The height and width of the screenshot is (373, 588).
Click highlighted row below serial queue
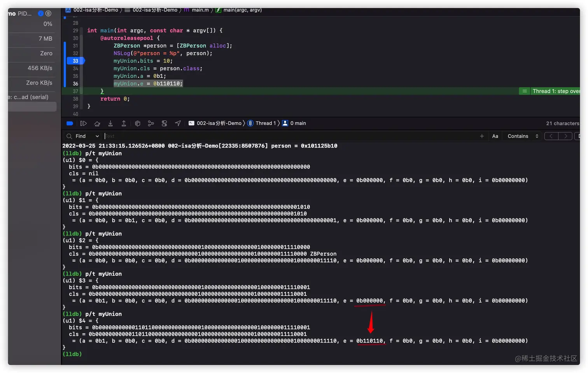[x=32, y=107]
